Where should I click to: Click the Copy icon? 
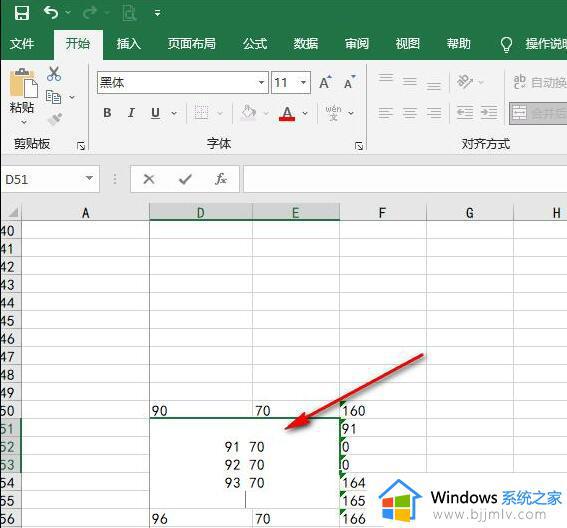click(x=54, y=97)
